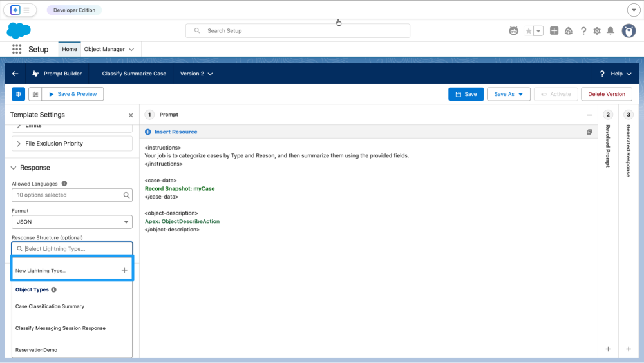Open the template properties list icon
This screenshot has width=644, height=363.
click(x=35, y=94)
